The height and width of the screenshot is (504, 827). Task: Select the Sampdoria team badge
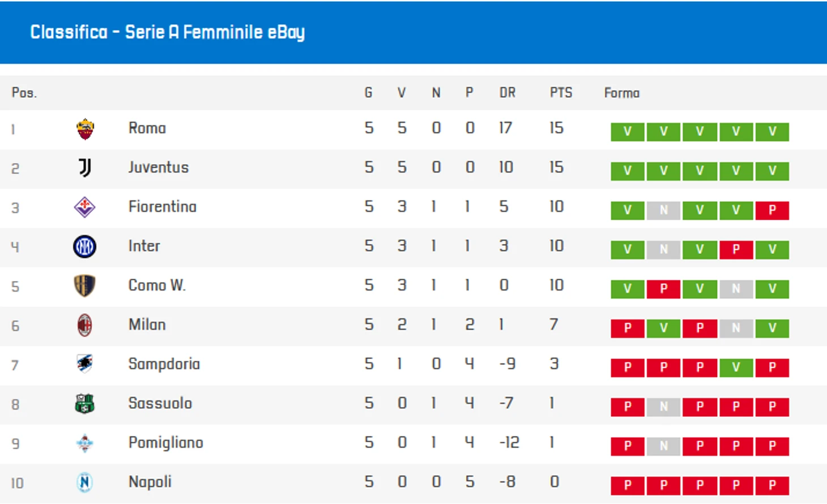pos(85,364)
